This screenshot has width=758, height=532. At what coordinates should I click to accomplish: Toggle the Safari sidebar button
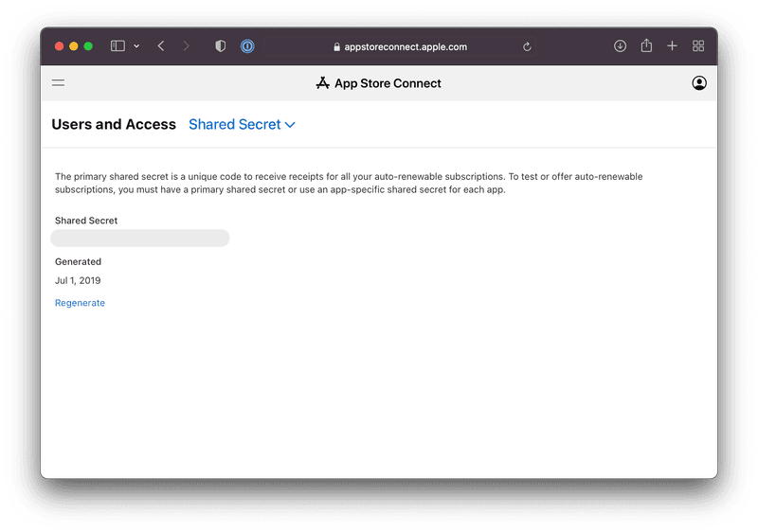click(x=117, y=45)
